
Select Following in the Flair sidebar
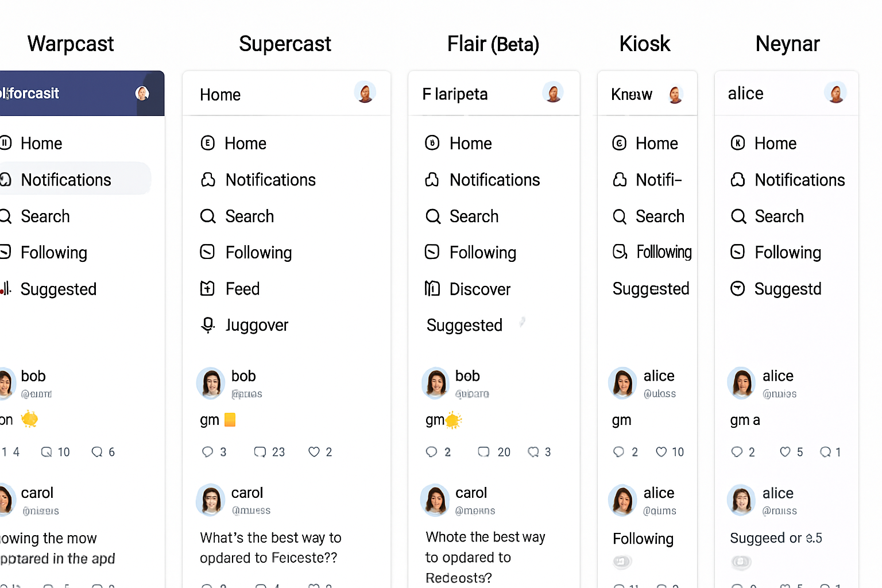point(482,253)
